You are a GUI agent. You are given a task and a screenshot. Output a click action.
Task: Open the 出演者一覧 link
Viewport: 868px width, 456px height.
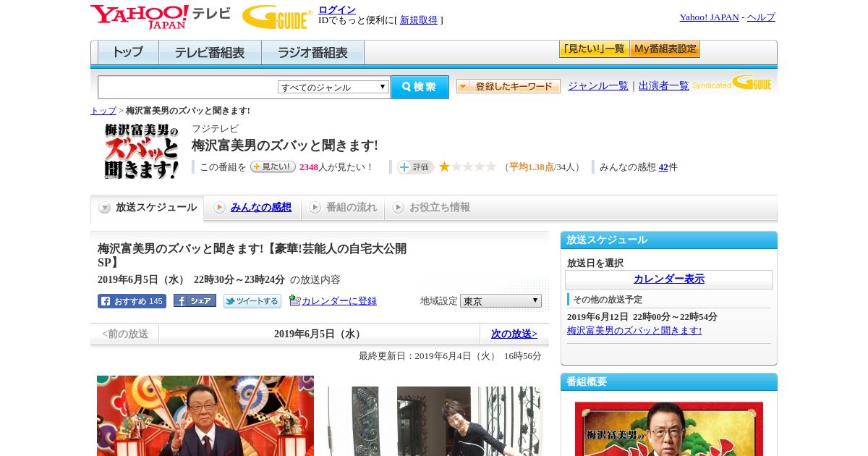click(x=664, y=86)
